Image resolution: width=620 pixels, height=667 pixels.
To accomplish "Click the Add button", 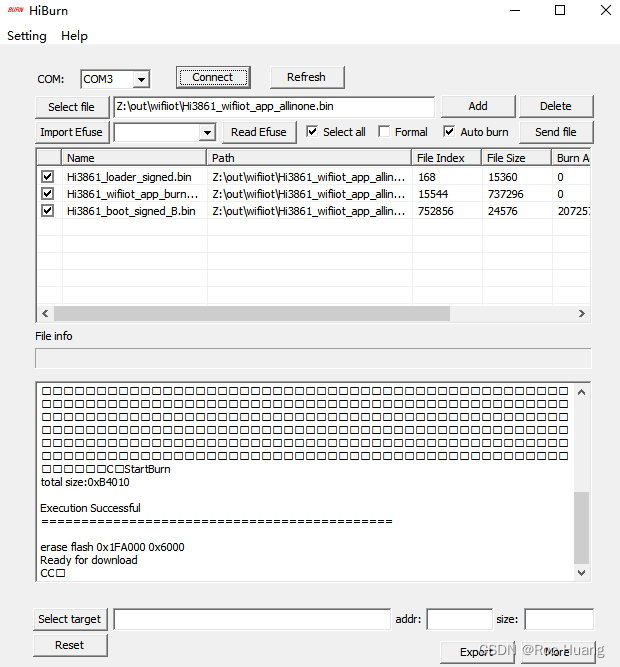I will (x=478, y=106).
